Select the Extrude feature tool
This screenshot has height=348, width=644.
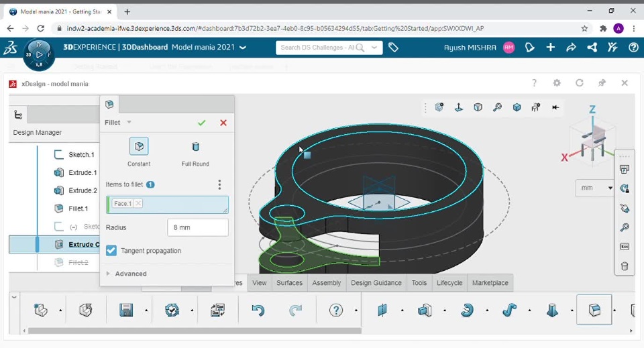pyautogui.click(x=425, y=310)
